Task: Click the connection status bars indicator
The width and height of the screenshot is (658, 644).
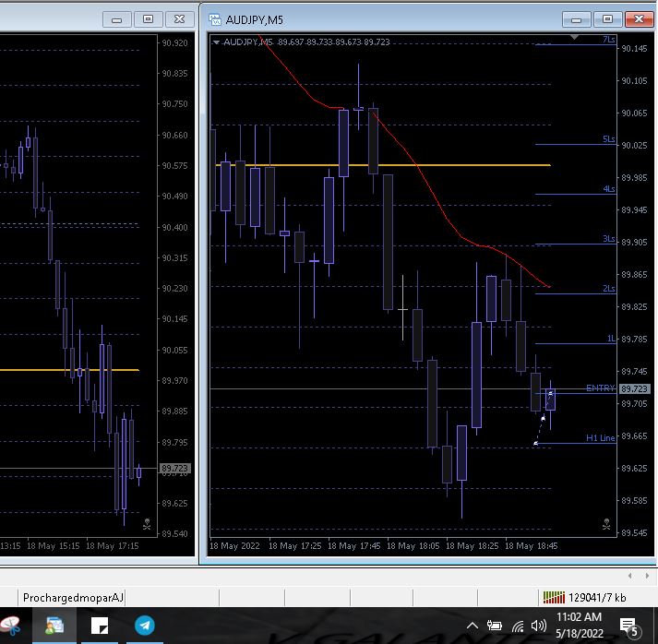Action: (553, 597)
